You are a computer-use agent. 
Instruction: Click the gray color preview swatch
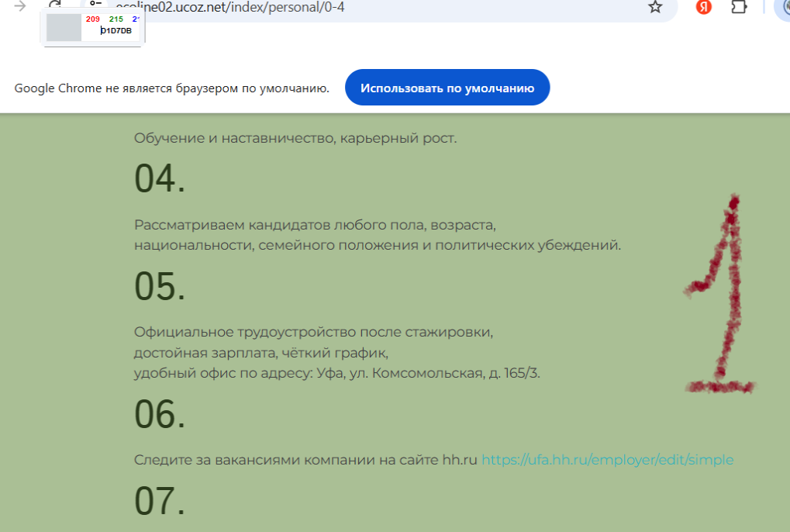[64, 27]
